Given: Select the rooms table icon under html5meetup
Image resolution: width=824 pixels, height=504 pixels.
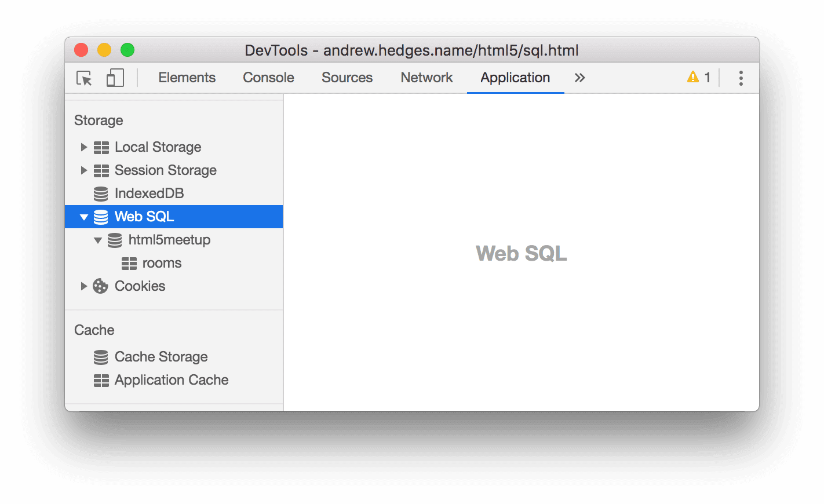Looking at the screenshot, I should [x=130, y=262].
